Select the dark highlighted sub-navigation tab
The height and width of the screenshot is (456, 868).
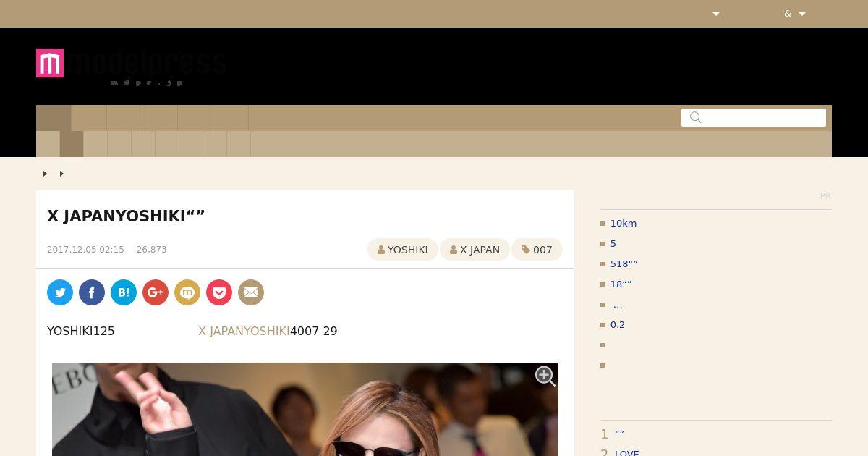coord(72,144)
